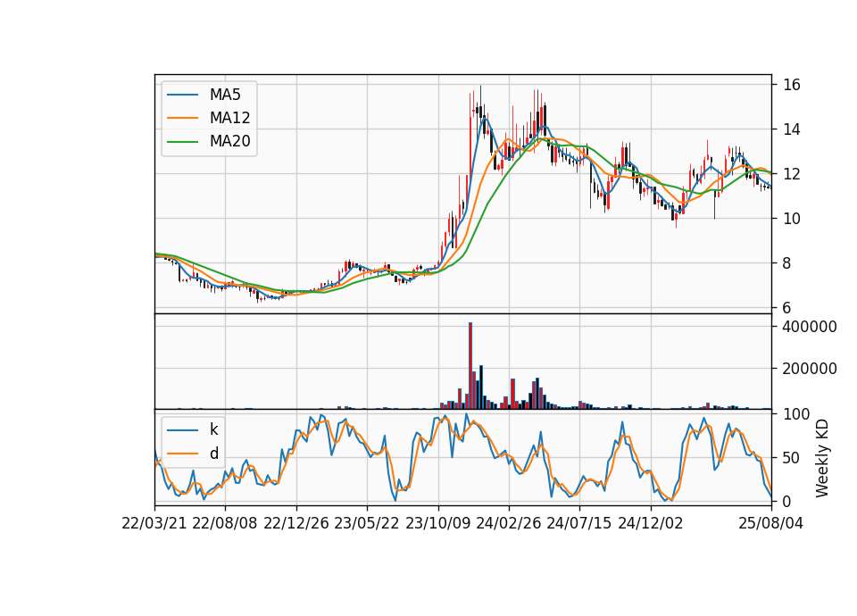This screenshot has width=857, height=616.
Task: Click the k legend label
Action: click(213, 429)
